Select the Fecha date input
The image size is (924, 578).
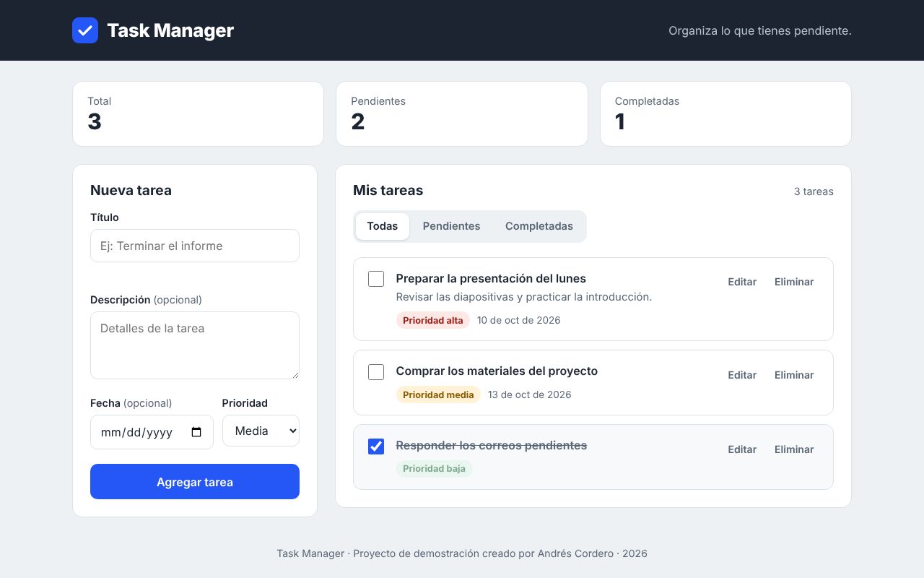pos(152,432)
